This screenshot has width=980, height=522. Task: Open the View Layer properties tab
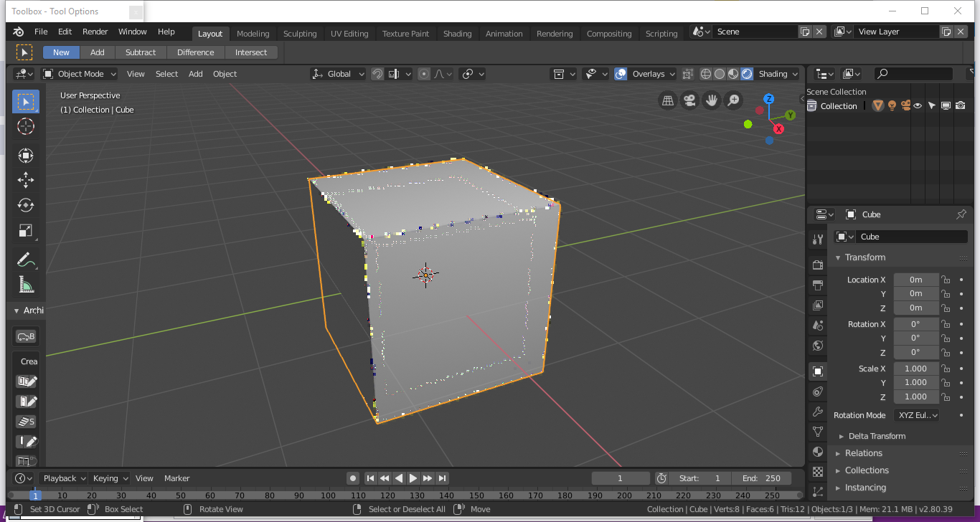click(x=818, y=305)
